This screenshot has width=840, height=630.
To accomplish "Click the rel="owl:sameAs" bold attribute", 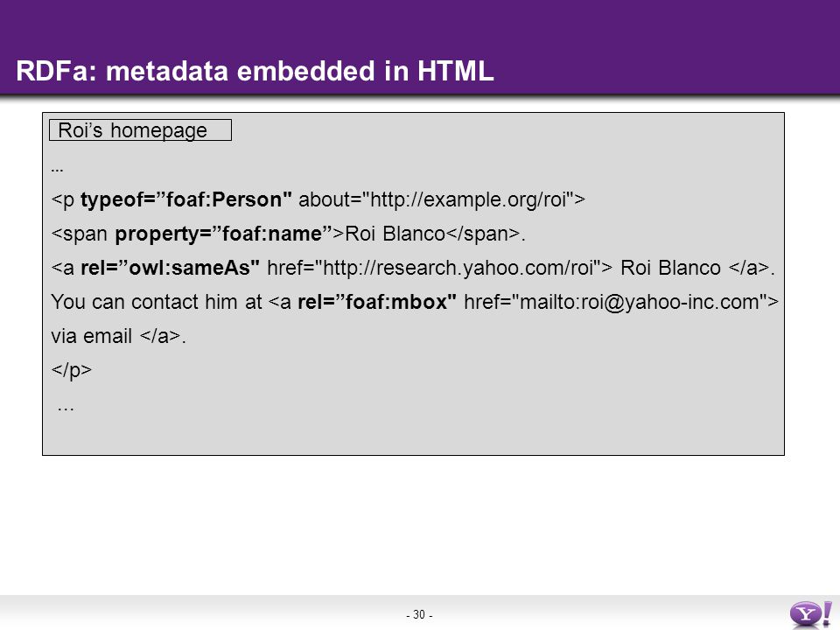I will click(x=170, y=268).
